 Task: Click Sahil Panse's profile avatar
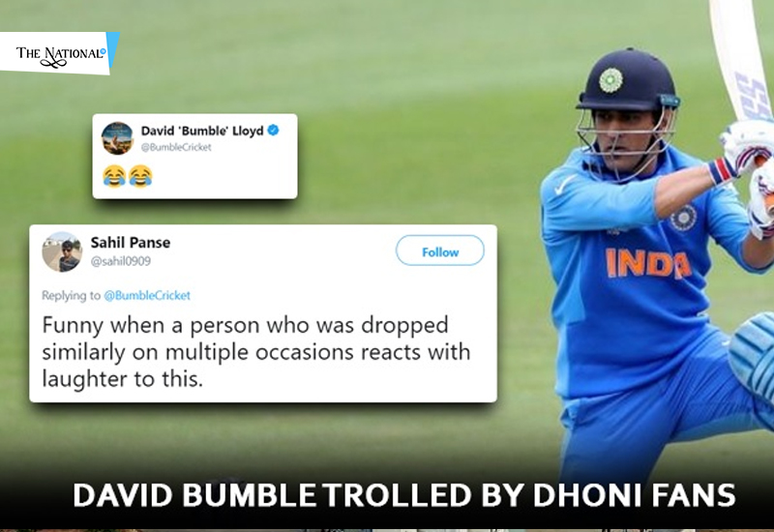click(x=62, y=251)
